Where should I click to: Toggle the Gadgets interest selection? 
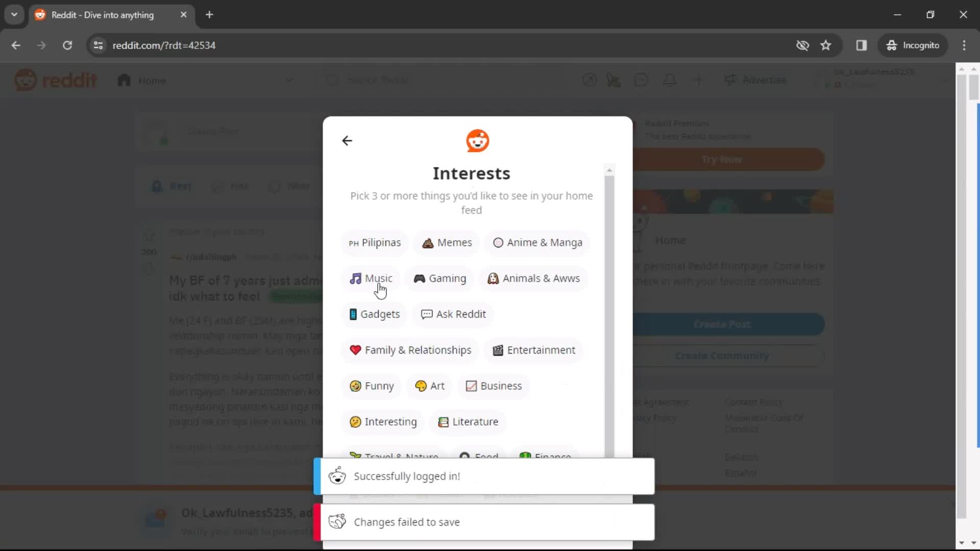coord(374,314)
